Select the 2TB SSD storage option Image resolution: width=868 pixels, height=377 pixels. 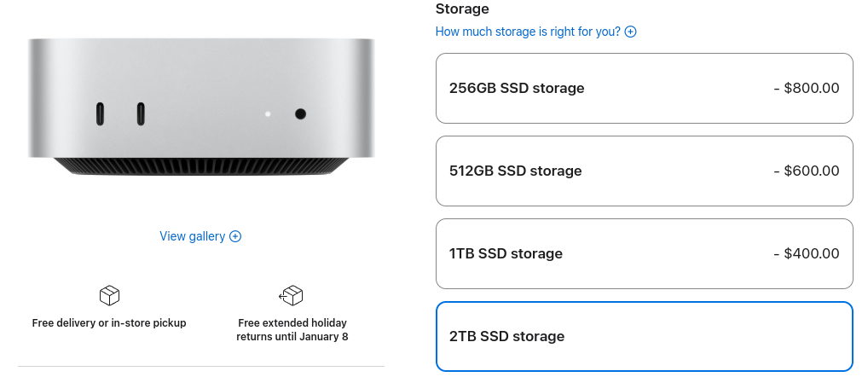point(644,336)
